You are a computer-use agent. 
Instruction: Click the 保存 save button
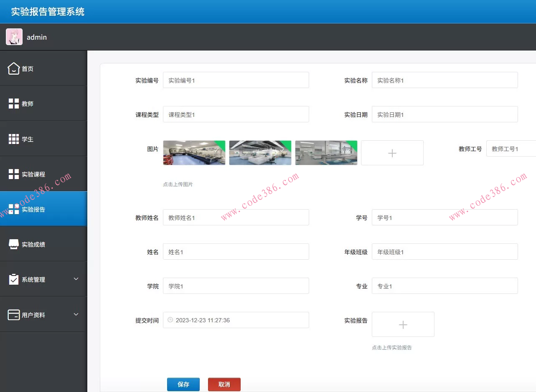point(183,384)
